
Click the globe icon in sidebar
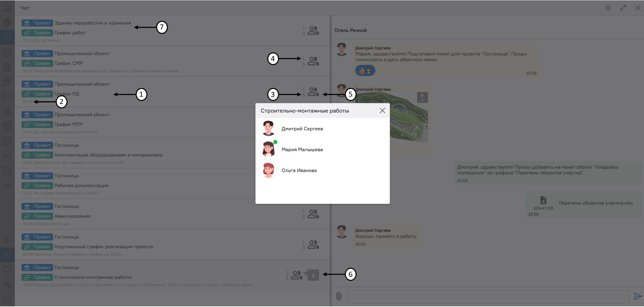click(7, 22)
